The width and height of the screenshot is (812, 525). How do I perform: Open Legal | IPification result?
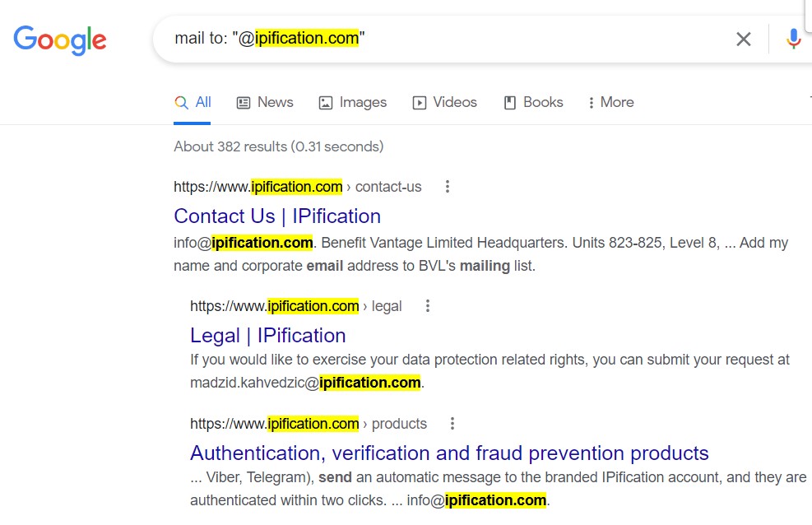pos(267,336)
